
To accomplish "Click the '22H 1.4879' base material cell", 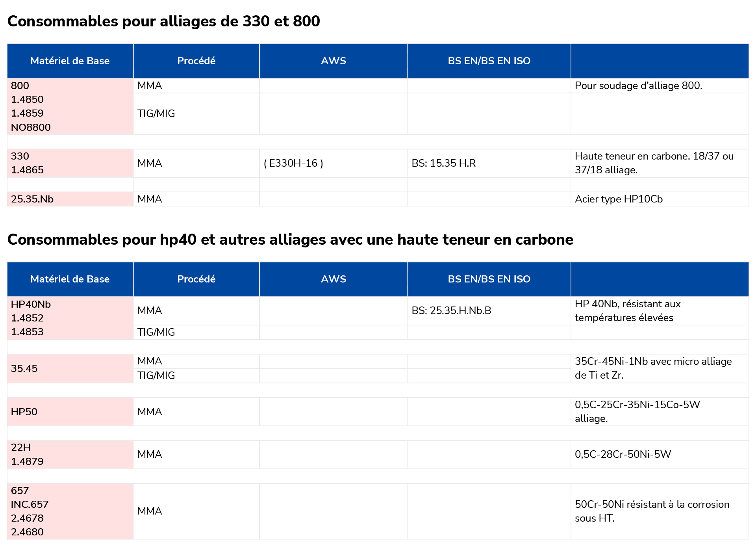I will tap(70, 455).
